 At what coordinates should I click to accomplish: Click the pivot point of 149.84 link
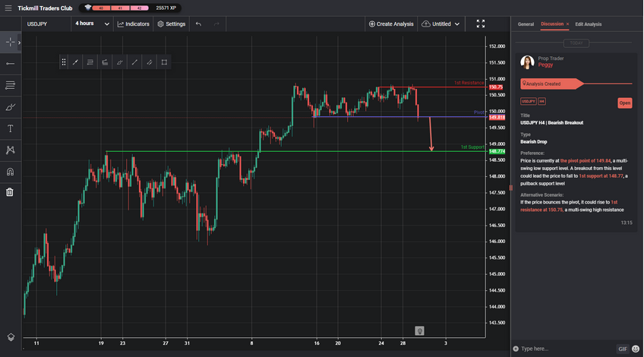[x=586, y=160]
